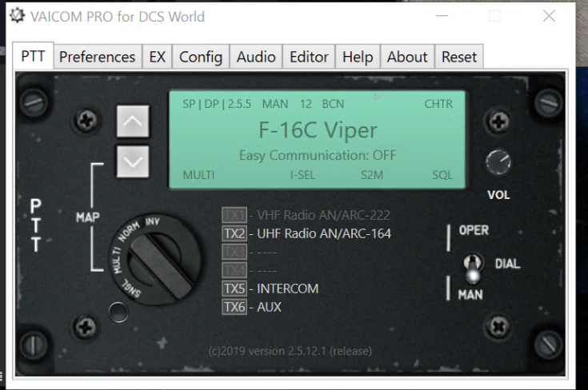Click the VHF Radio AN/ARC-222 label

[323, 215]
